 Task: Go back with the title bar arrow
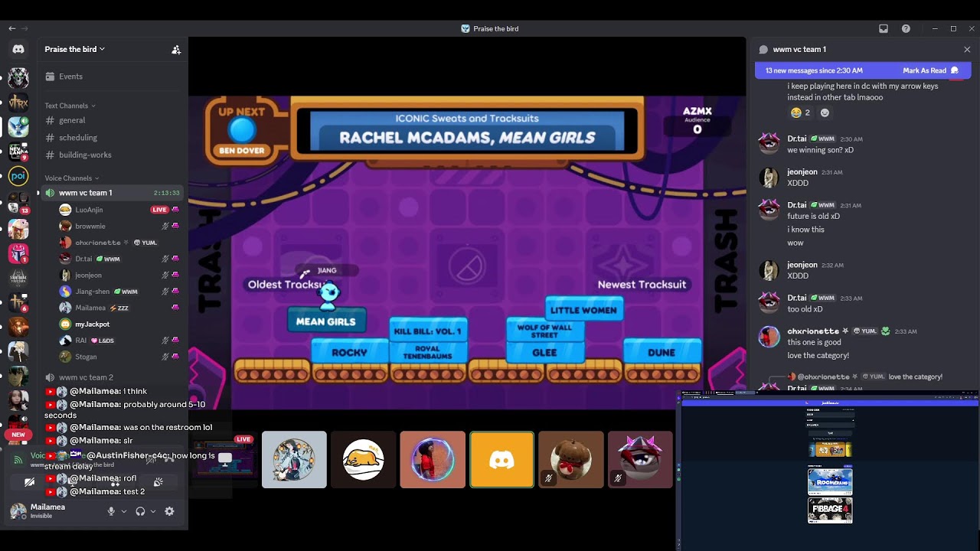[x=12, y=28]
